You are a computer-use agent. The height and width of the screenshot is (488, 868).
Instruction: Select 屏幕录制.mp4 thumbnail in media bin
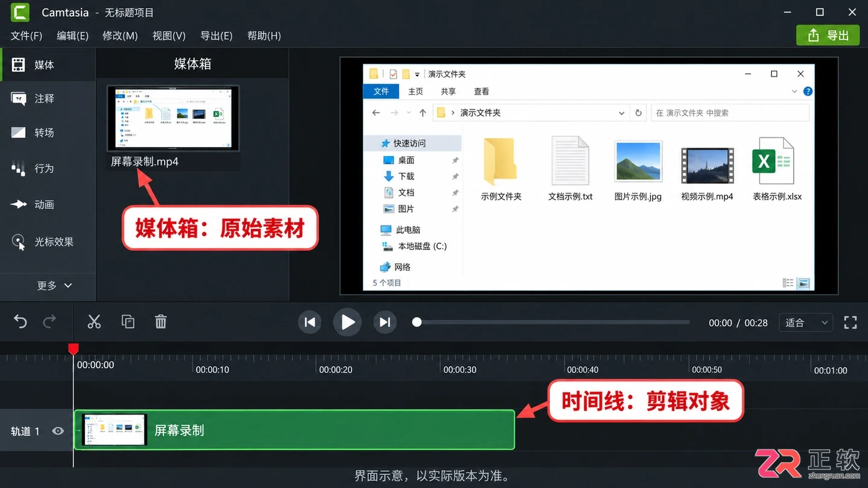(x=173, y=118)
